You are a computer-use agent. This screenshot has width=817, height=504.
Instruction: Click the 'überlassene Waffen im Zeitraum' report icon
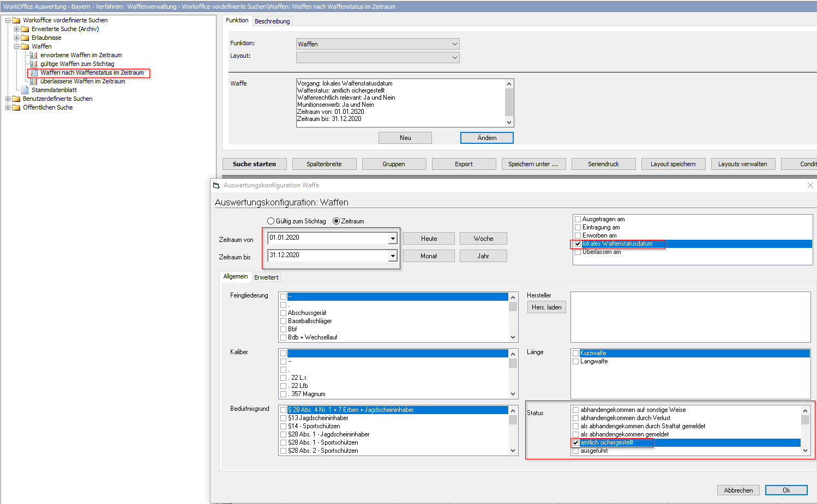click(34, 81)
